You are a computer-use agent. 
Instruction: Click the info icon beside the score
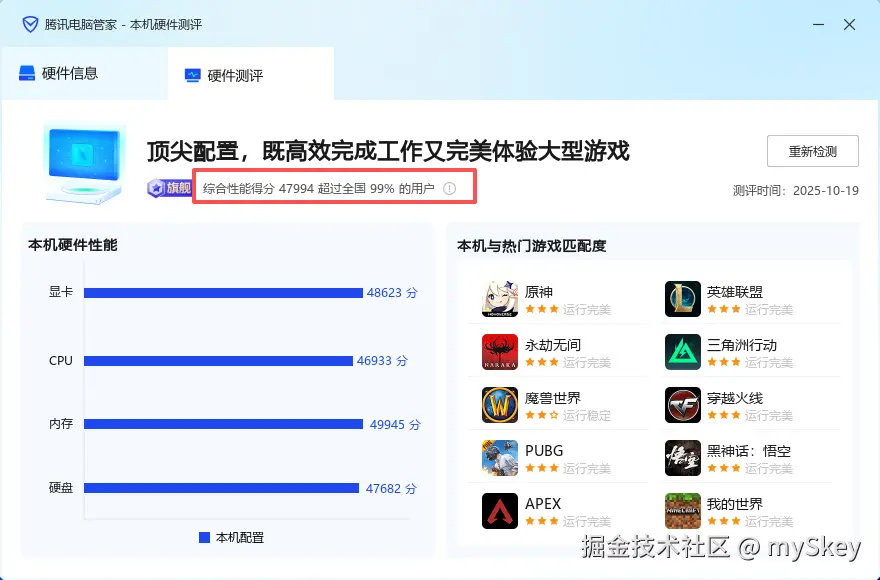450,189
